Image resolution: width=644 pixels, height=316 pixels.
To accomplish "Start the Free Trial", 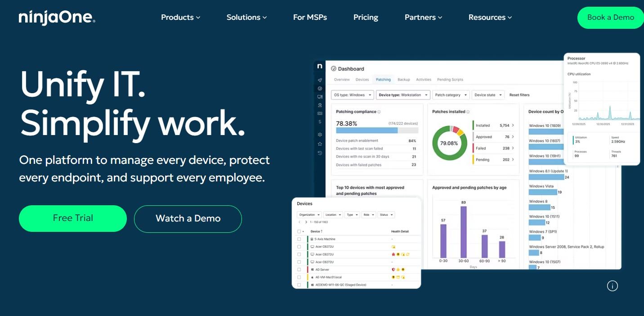I will pos(73,218).
